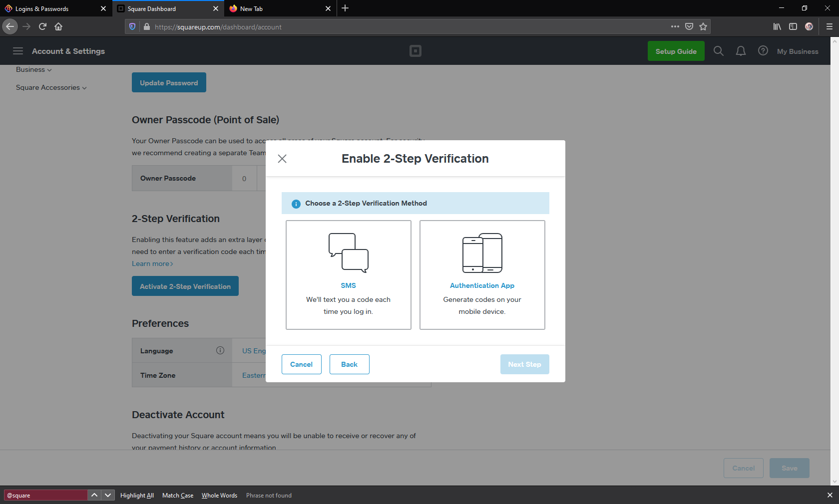Open a new tab with plus button
This screenshot has height=504, width=839.
pos(345,8)
